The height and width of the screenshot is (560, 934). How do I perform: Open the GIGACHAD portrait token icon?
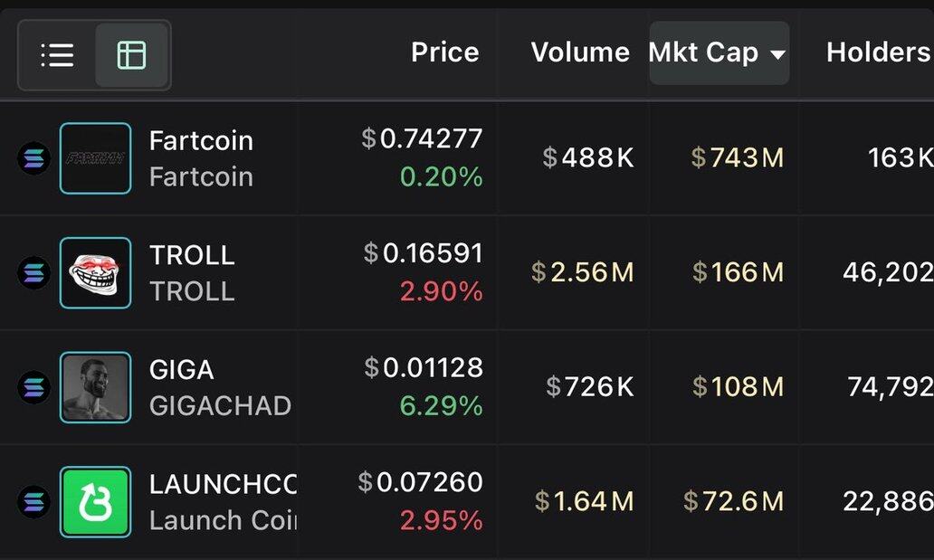95,386
